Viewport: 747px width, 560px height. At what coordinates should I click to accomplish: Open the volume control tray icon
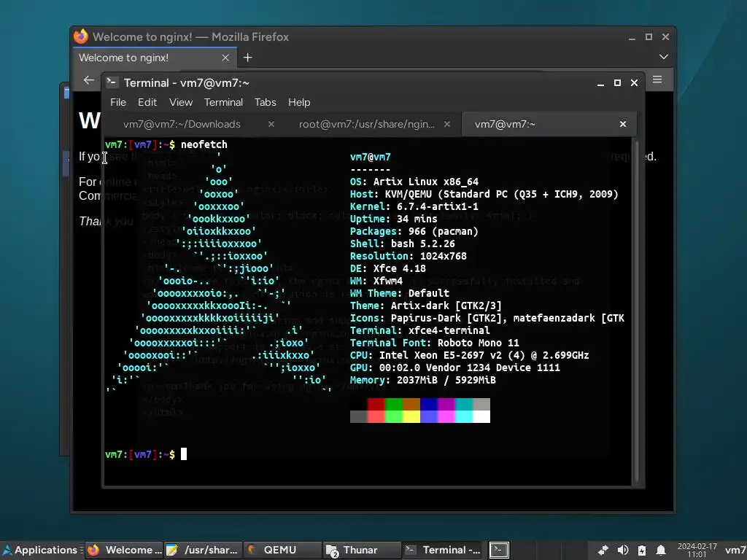click(623, 550)
